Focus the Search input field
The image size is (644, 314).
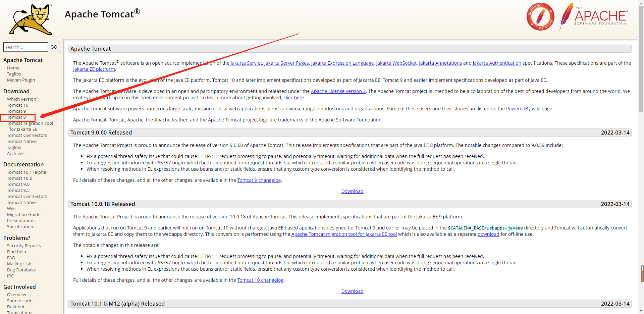[x=25, y=47]
